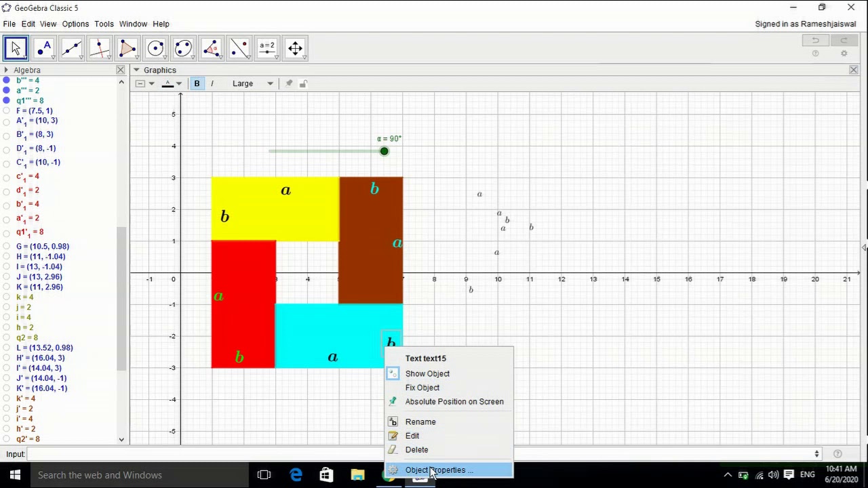Open the View menu
This screenshot has height=488, width=868.
[48, 24]
